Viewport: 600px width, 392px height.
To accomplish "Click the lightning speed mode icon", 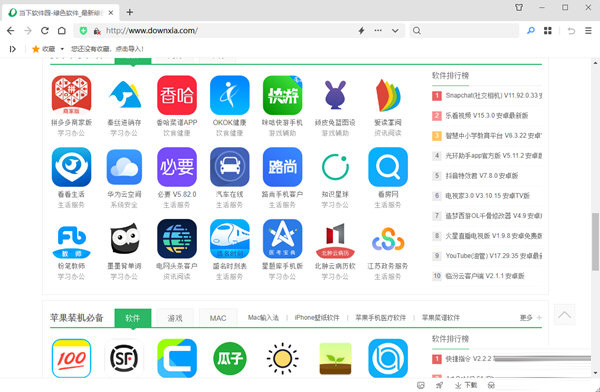I will pos(361,31).
